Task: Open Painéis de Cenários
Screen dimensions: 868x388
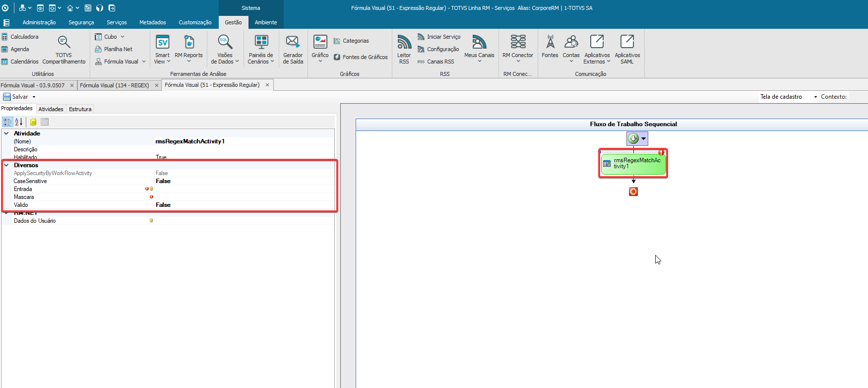Action: click(x=261, y=50)
